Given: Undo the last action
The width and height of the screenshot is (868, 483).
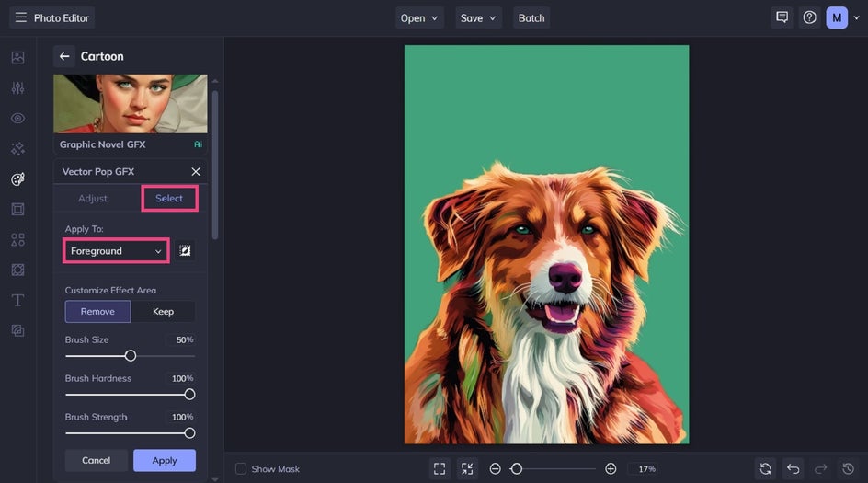Looking at the screenshot, I should [793, 468].
